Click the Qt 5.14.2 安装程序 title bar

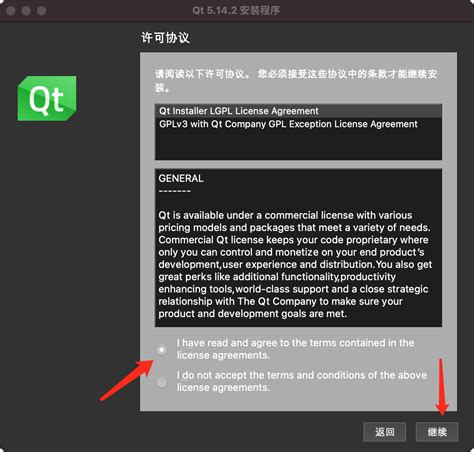[x=236, y=11]
